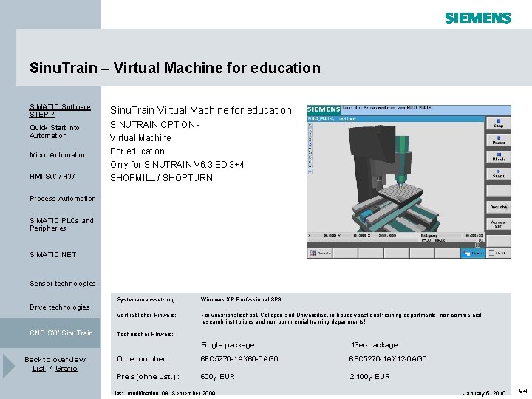Click the last modification date footer
This screenshot has height=399, width=532.
click(x=165, y=393)
